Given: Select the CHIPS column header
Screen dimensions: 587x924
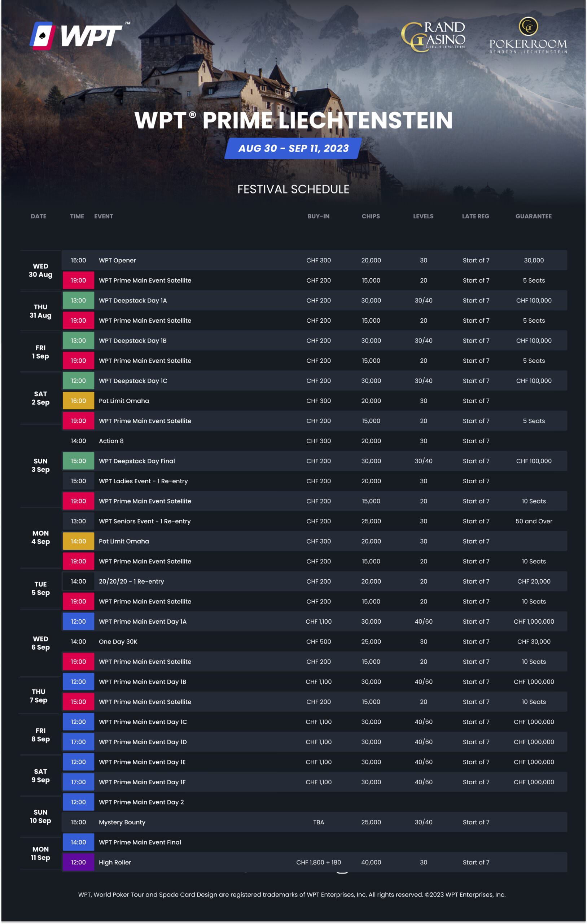Looking at the screenshot, I should pos(371,217).
